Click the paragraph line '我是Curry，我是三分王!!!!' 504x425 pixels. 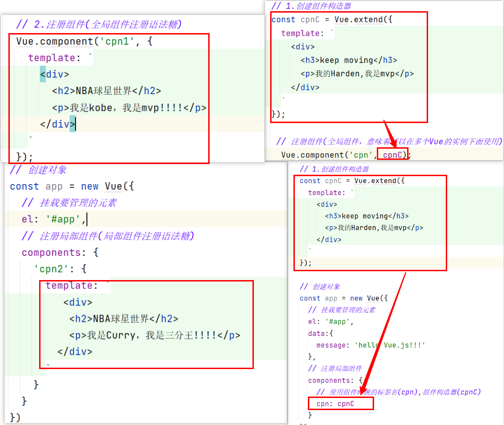pyautogui.click(x=155, y=335)
